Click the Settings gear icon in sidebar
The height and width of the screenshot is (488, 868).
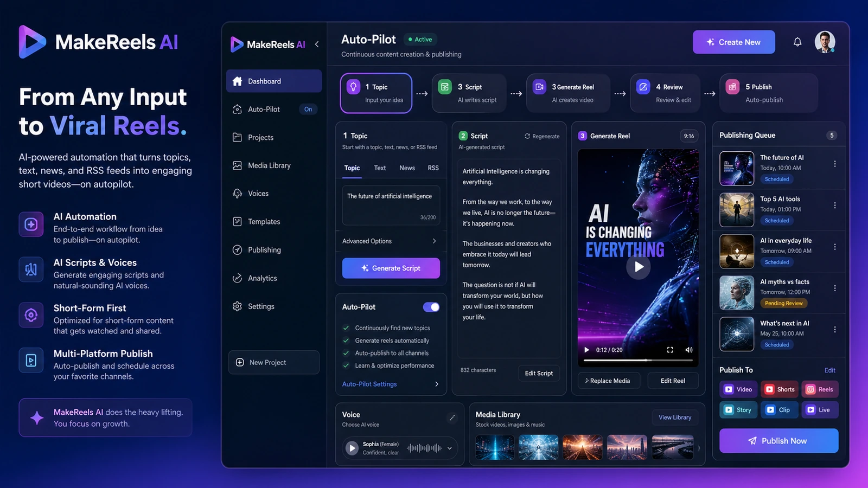[x=237, y=306]
